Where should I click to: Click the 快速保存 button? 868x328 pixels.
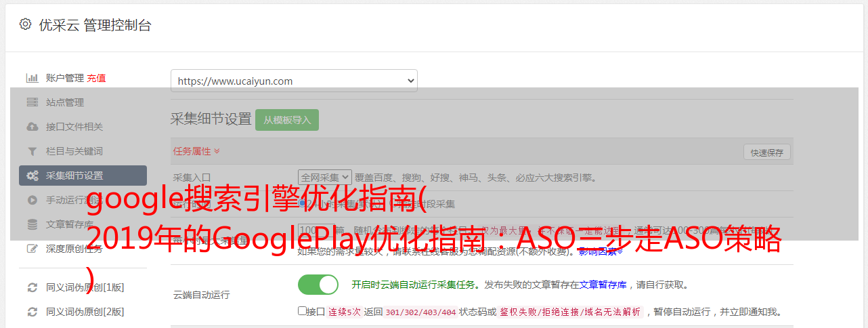click(x=767, y=152)
